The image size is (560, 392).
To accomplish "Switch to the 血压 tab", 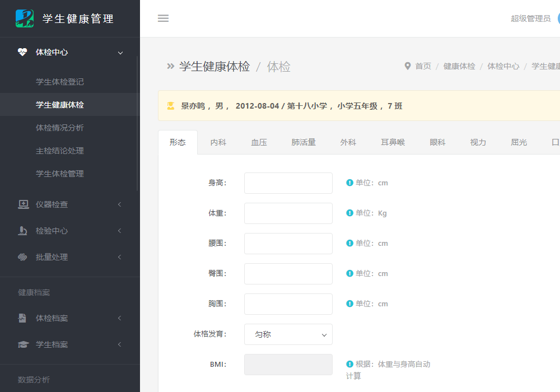I will (259, 142).
